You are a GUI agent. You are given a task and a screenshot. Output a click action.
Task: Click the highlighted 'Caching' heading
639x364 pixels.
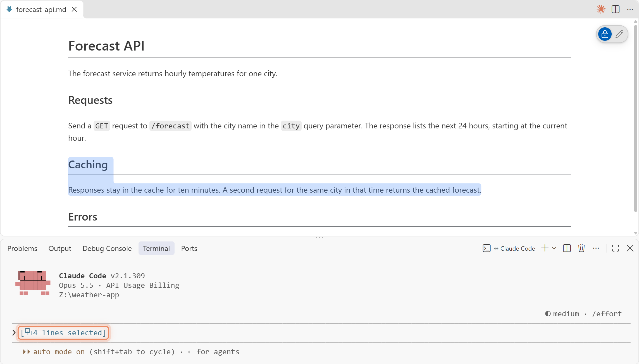pyautogui.click(x=88, y=165)
